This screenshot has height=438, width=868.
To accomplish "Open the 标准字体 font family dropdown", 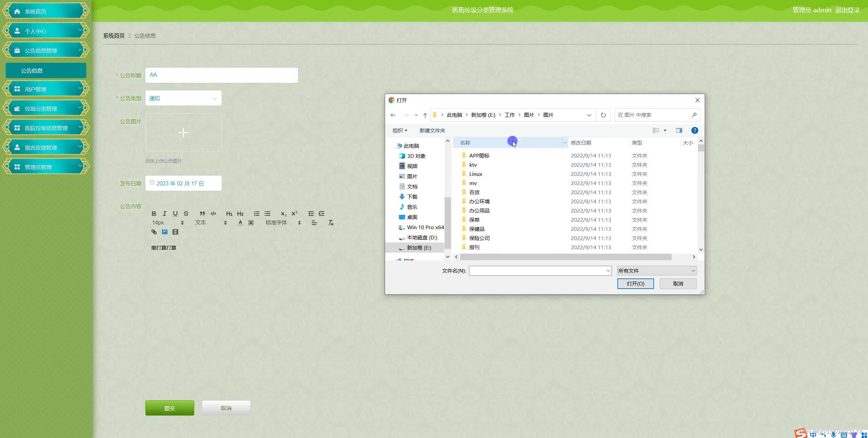I will point(283,223).
